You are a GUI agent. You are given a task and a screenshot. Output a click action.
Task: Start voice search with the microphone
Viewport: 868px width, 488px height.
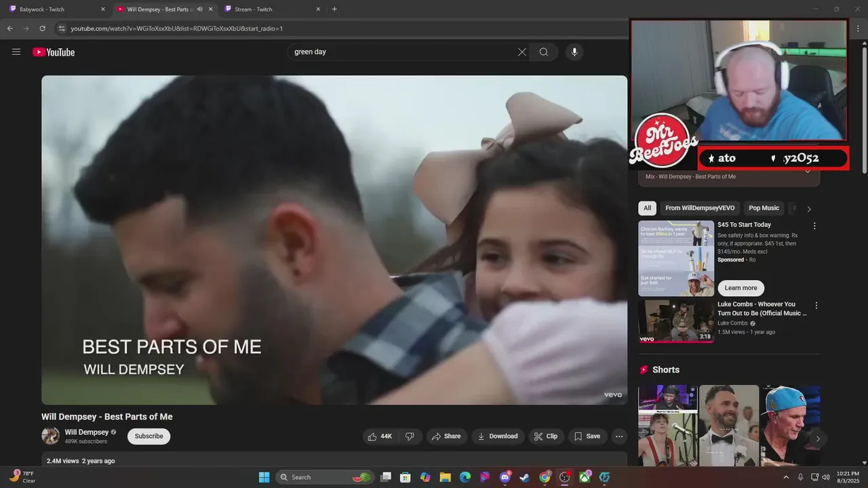tap(574, 52)
